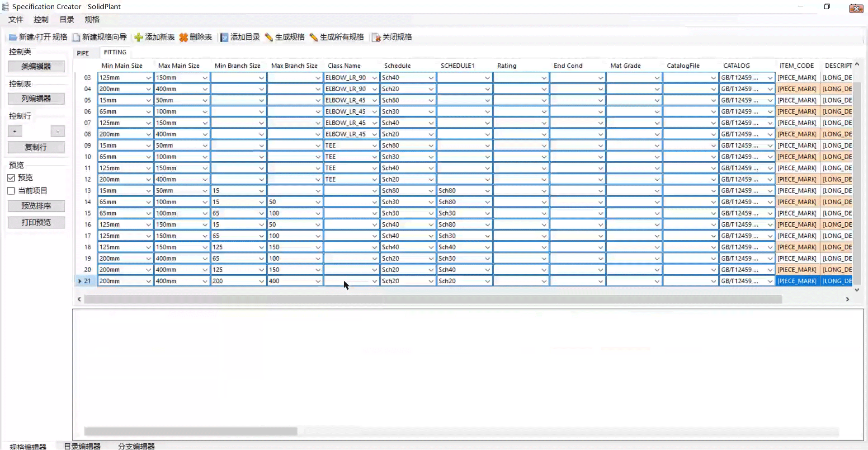Viewport: 868px width, 450px height.
Task: Open the 文件 menu
Action: pos(16,19)
